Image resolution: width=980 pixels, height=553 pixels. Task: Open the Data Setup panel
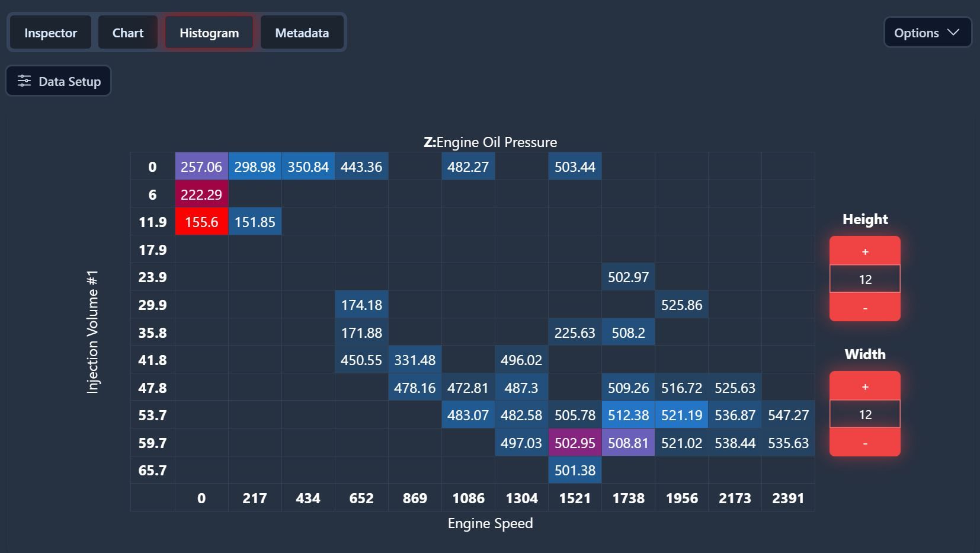pyautogui.click(x=58, y=81)
